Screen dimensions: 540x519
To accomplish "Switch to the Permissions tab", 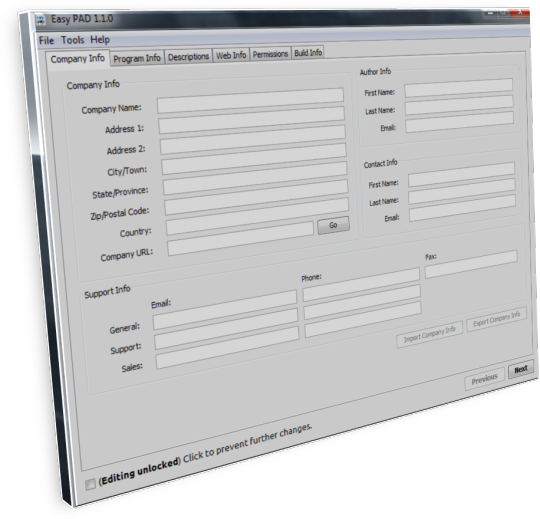I will point(270,54).
